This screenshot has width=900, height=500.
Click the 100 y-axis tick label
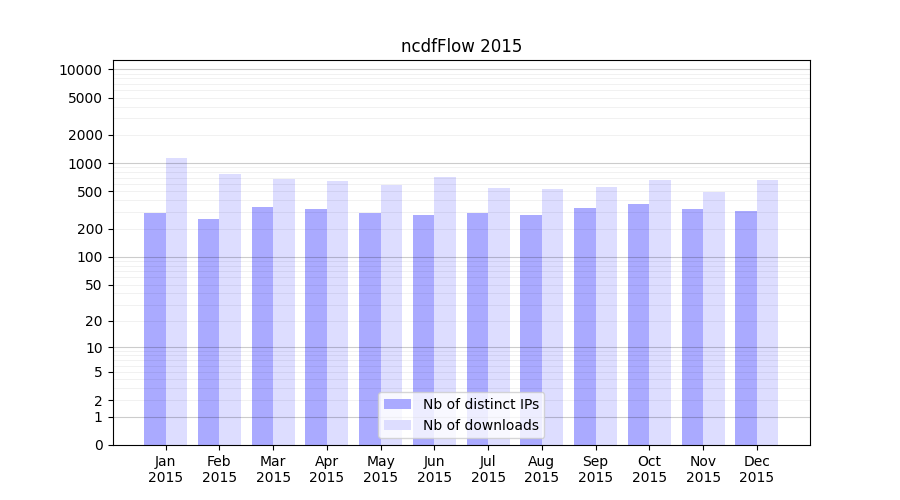click(x=90, y=257)
